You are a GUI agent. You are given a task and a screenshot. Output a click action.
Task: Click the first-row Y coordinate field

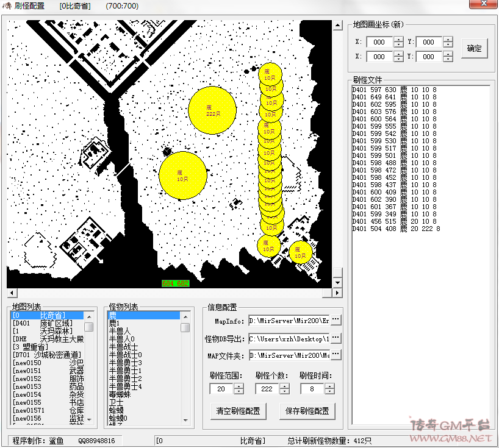pyautogui.click(x=429, y=42)
